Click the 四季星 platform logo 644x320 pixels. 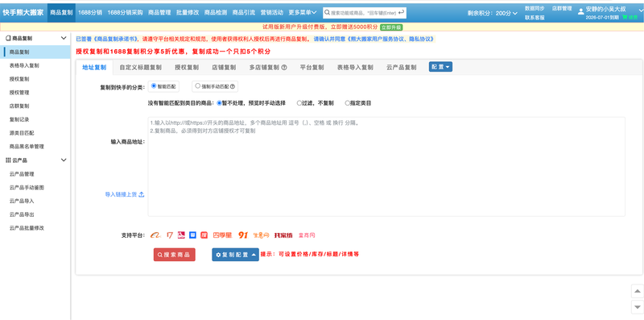[x=222, y=235]
